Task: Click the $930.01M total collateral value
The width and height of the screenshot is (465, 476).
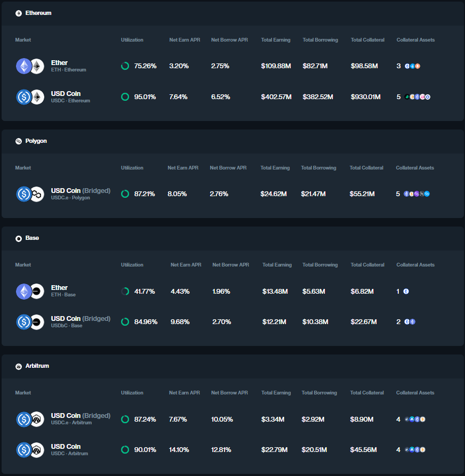Action: coord(366,97)
